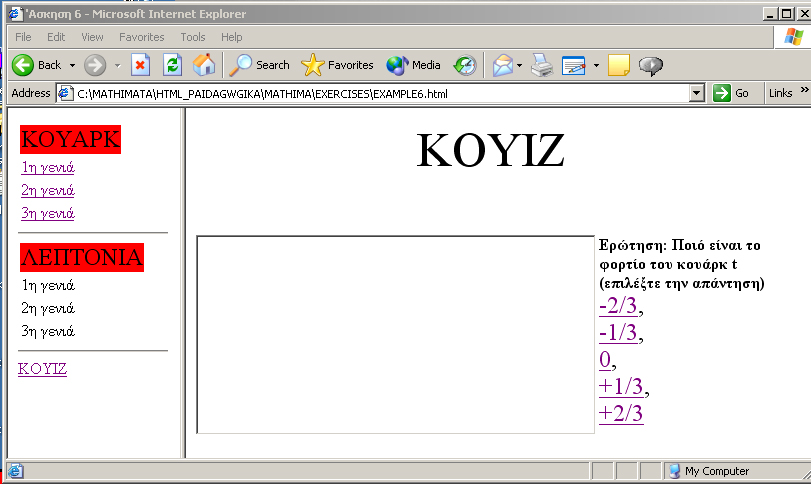Screen dimensions: 811x484
Task: Go back with the Back arrow button
Action: [36, 65]
